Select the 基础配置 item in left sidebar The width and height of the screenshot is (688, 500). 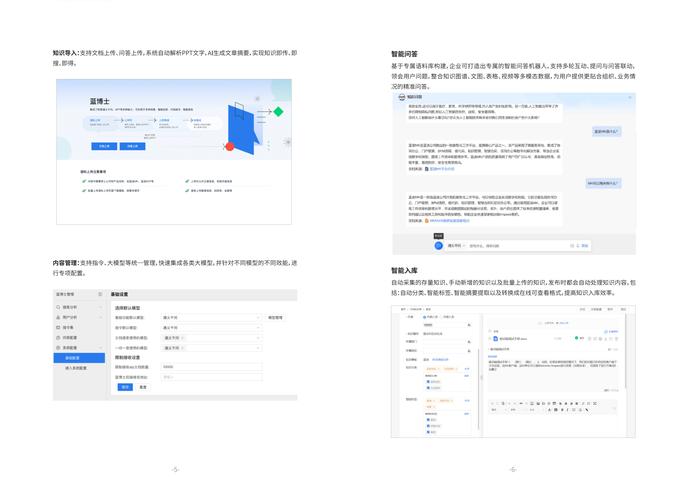coord(75,357)
